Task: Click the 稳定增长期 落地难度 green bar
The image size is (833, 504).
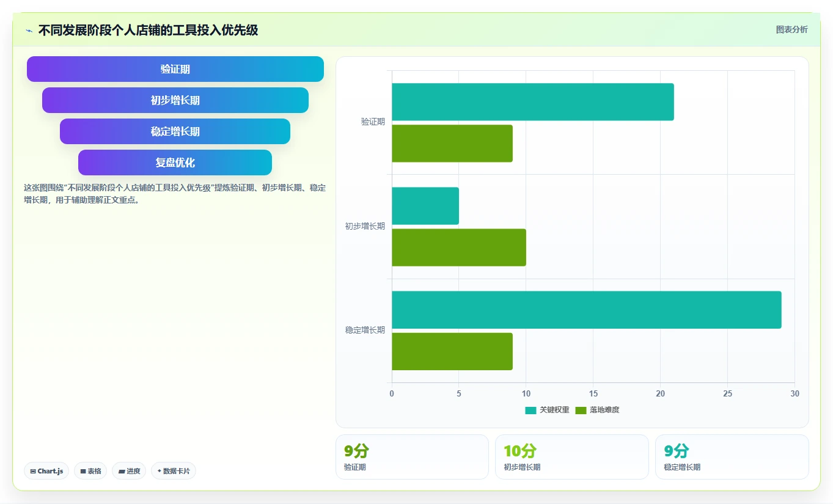Action: point(452,351)
